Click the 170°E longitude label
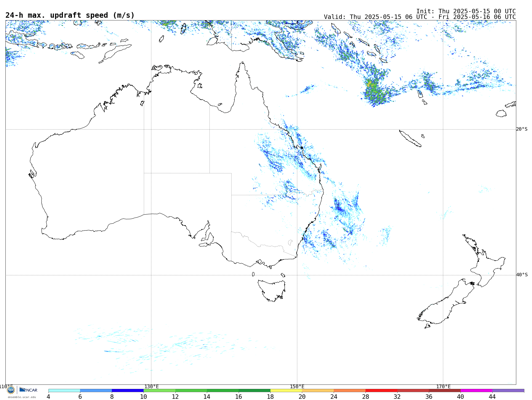 tap(443, 386)
